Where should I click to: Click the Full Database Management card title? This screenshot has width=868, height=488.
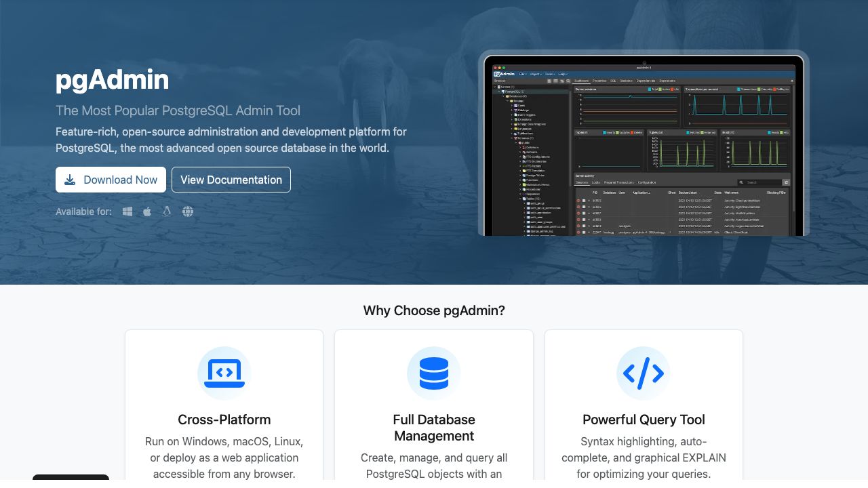434,428
